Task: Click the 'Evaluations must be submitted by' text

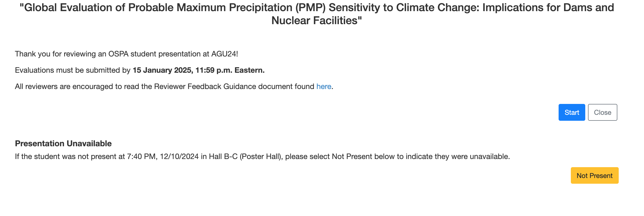Action: (x=73, y=70)
